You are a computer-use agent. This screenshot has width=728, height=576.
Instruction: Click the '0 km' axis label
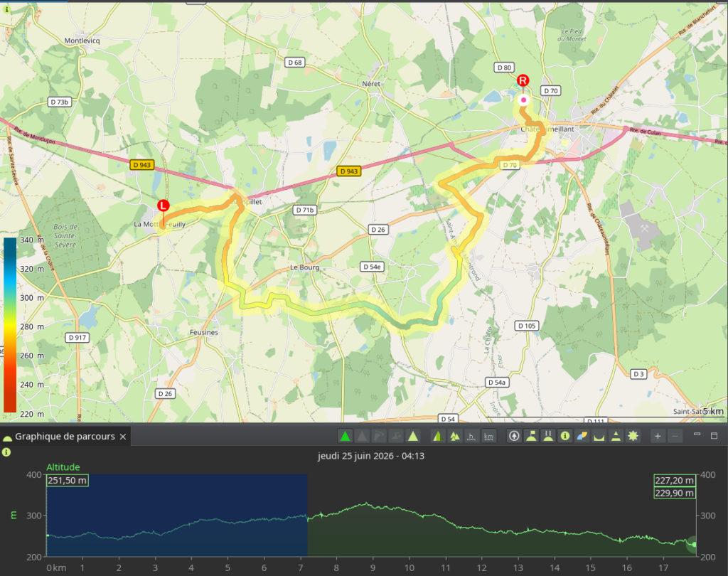click(56, 567)
